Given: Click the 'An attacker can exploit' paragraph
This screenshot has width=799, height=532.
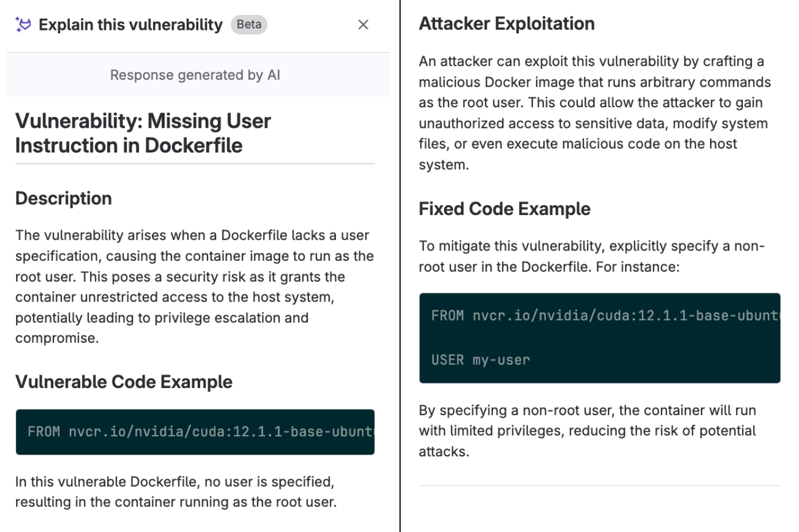Looking at the screenshot, I should tap(595, 113).
